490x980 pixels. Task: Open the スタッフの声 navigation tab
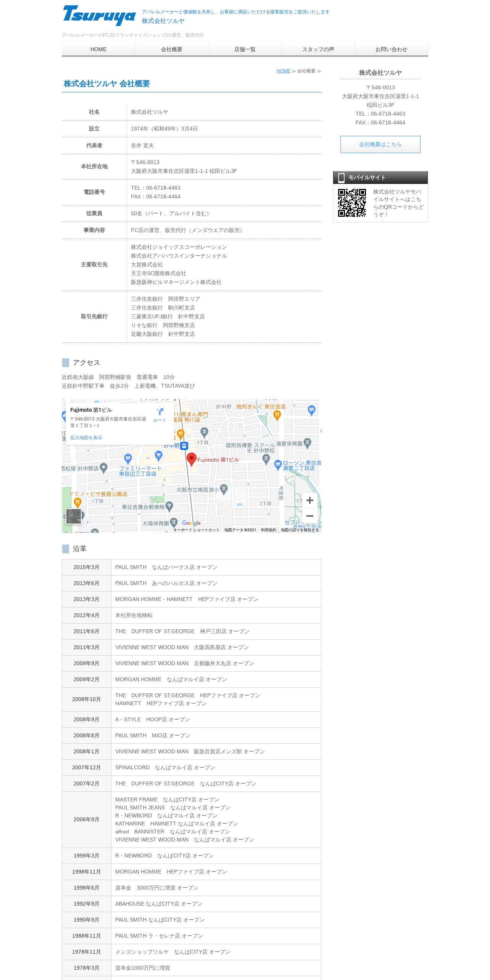click(318, 49)
